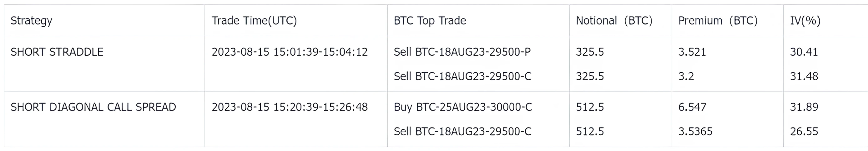The image size is (868, 151).
Task: Click the BTC Top Trade column header
Action: point(430,21)
